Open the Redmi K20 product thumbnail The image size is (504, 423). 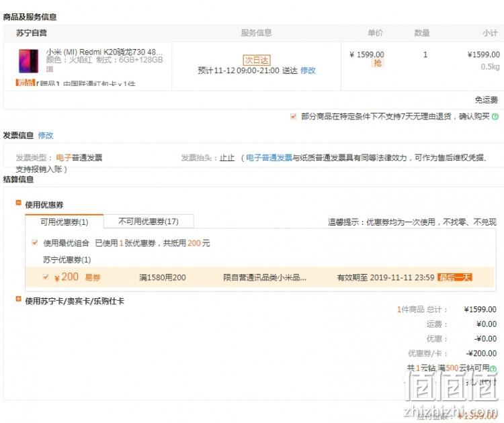click(29, 60)
